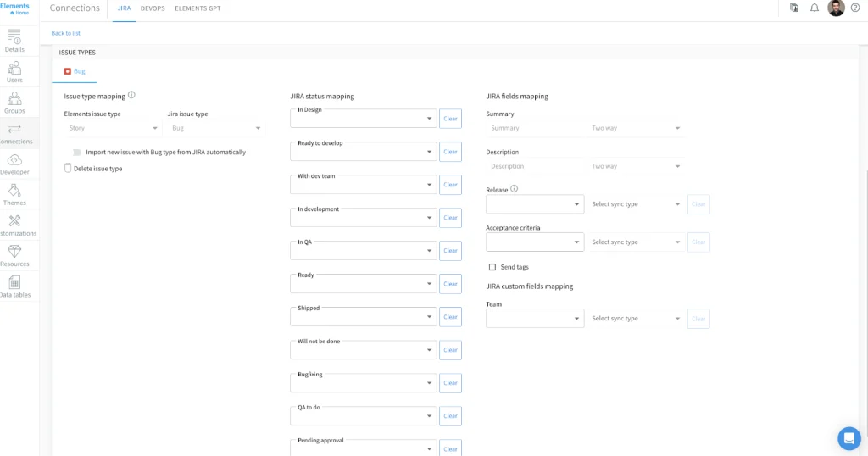Open the Users sidebar section

tap(15, 71)
